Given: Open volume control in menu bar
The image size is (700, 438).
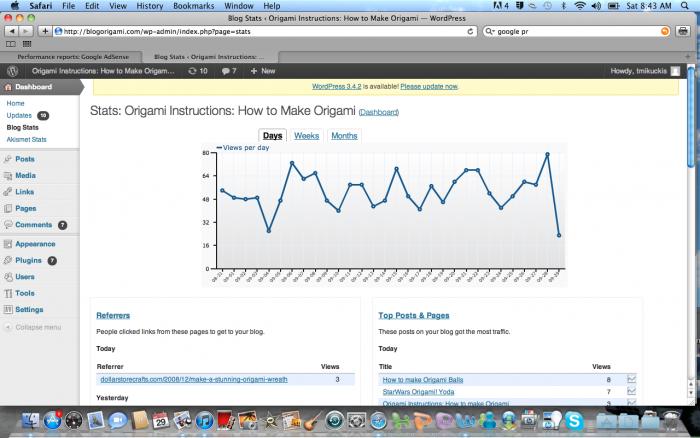Looking at the screenshot, I should (596, 6).
